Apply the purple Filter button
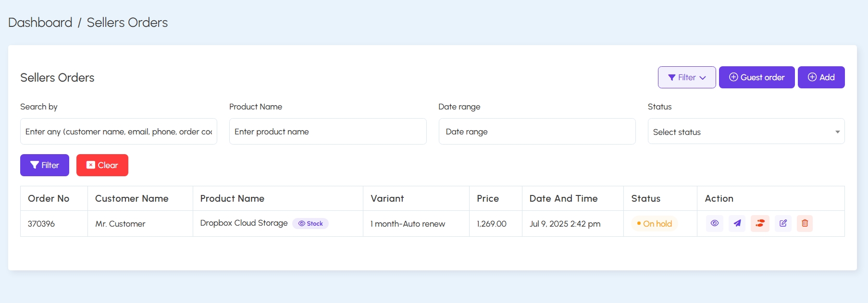This screenshot has height=303, width=868. click(x=45, y=165)
